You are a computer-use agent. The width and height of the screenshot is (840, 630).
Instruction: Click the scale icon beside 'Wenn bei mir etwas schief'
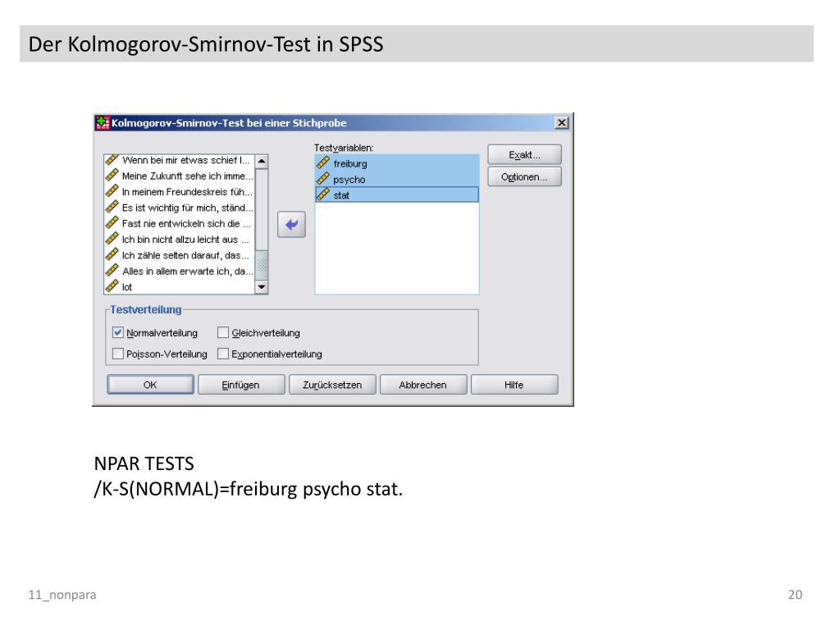tap(112, 160)
